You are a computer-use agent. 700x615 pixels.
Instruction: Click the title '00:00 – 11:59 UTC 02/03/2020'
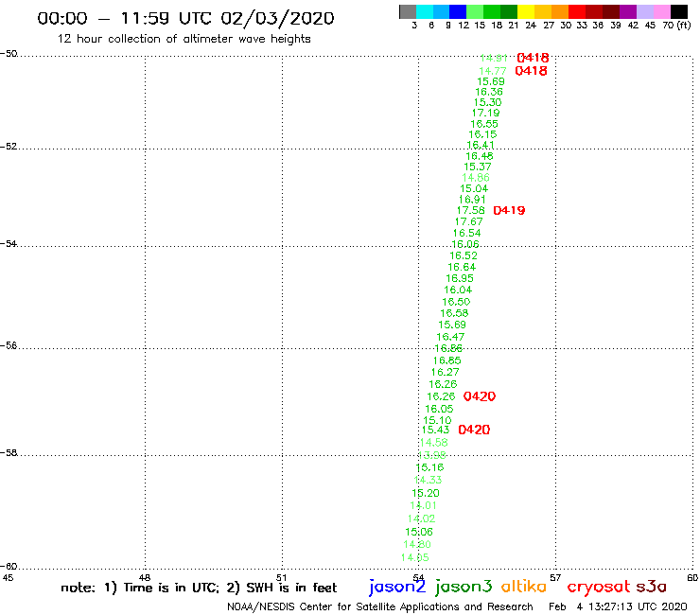click(x=185, y=19)
